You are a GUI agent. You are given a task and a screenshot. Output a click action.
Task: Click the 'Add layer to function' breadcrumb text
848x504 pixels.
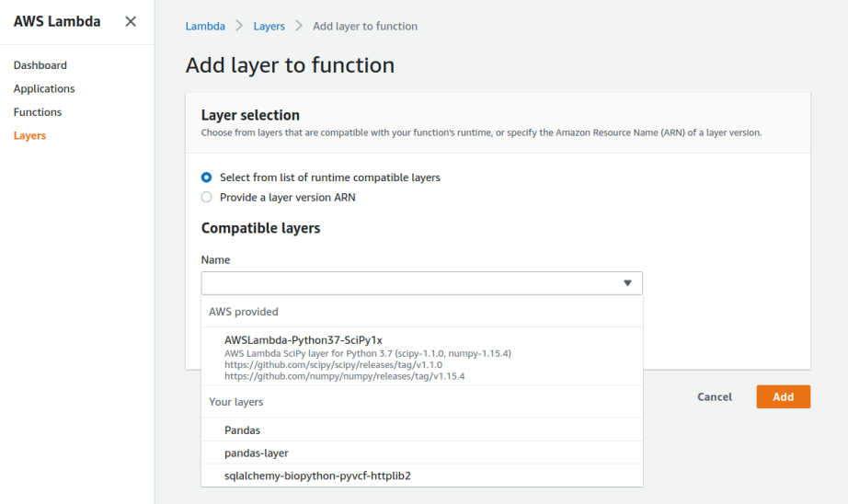click(x=365, y=26)
